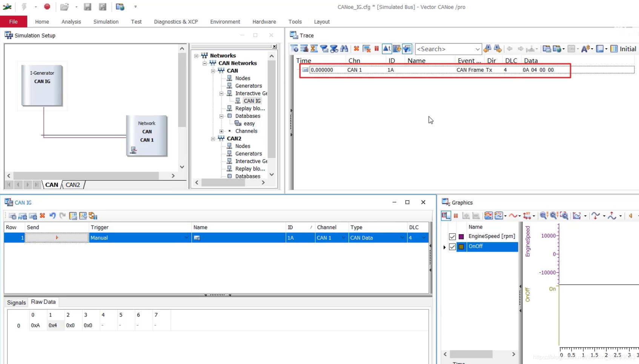Viewport: 639px width, 364px height.
Task: Click the EngineSpeed purple color swatch
Action: pos(461,237)
